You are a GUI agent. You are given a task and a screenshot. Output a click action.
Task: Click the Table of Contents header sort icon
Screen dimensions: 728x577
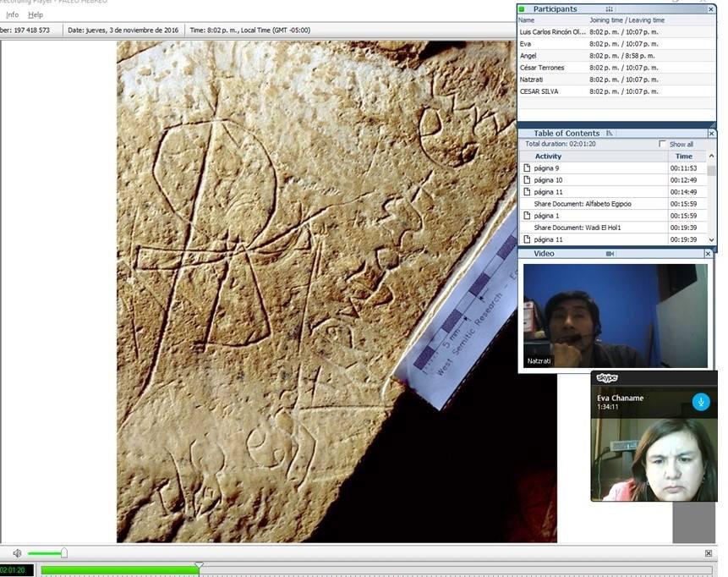609,134
